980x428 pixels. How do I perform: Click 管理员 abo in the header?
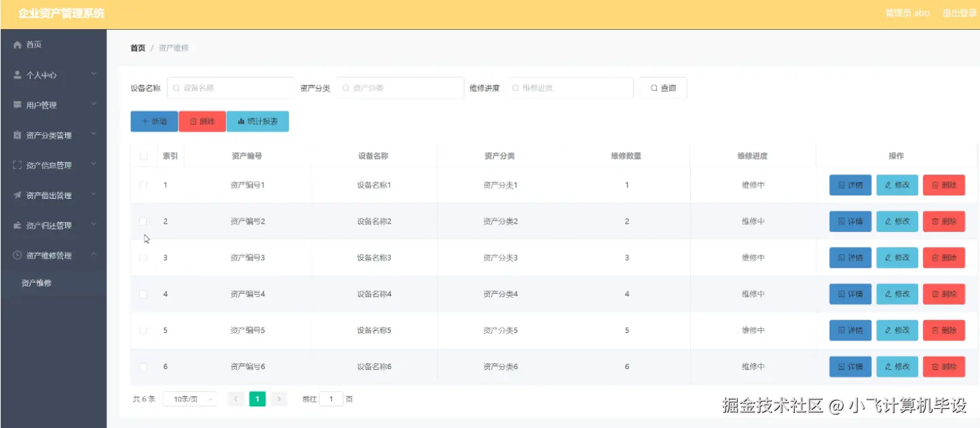pos(907,13)
